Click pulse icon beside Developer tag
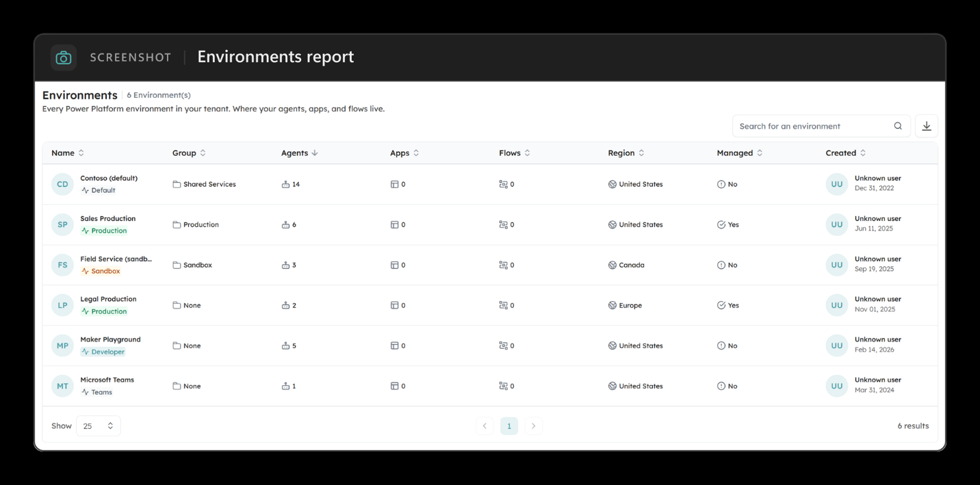 (86, 352)
